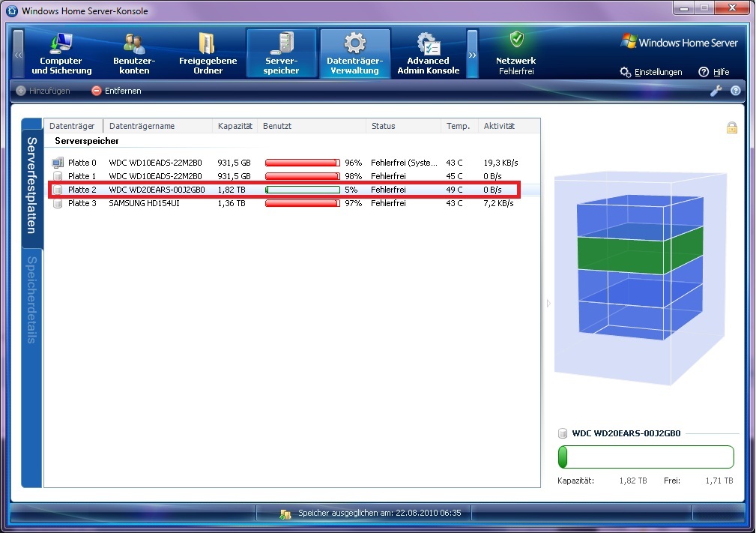The image size is (756, 533).
Task: Click the Serverspeicher group header
Action: 87,141
